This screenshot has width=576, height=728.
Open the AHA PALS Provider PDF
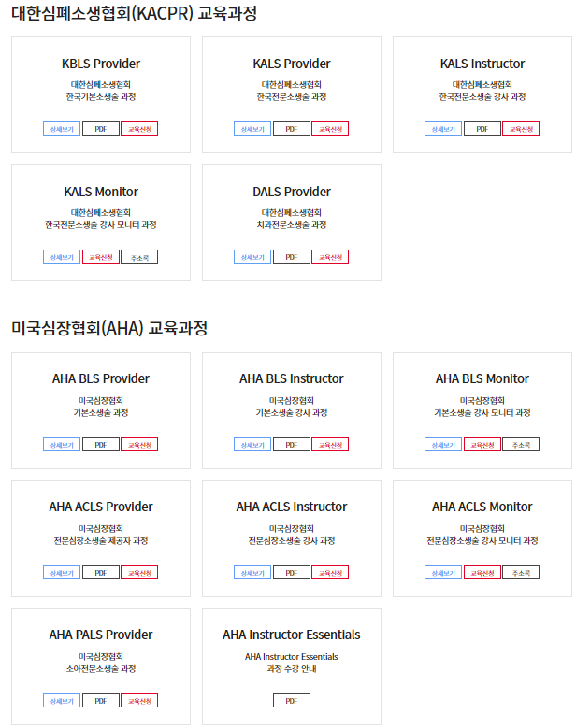click(101, 701)
